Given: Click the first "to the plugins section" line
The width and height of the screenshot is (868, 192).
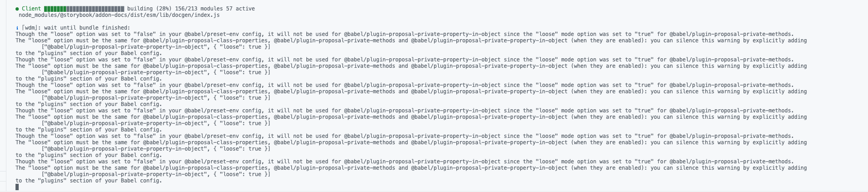Looking at the screenshot, I should [88, 53].
